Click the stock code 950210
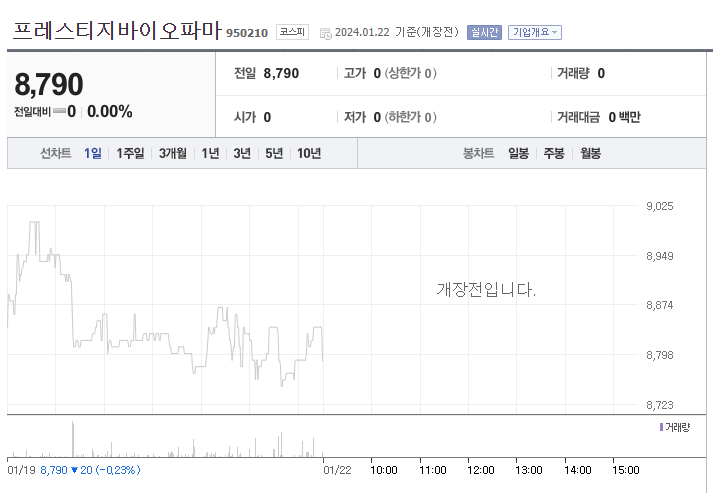 (247, 33)
